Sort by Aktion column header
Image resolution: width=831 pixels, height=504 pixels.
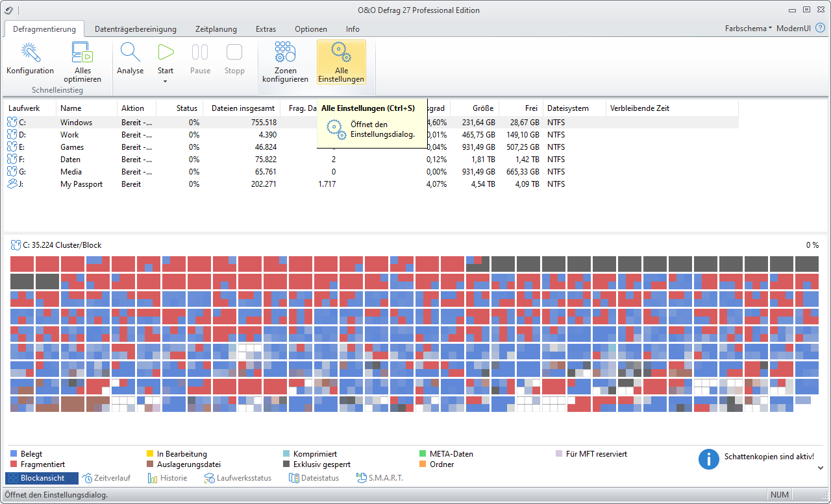click(137, 108)
